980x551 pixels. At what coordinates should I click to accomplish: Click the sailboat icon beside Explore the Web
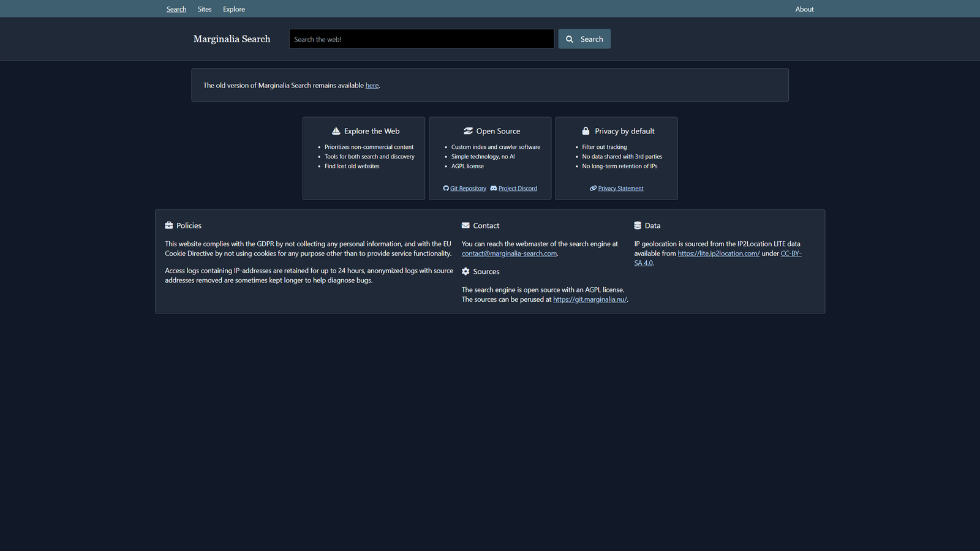(x=336, y=131)
